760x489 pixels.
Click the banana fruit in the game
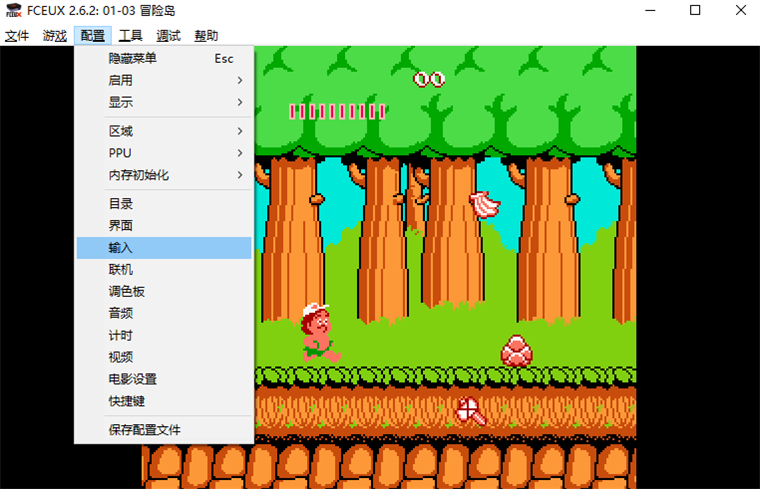pyautogui.click(x=484, y=205)
